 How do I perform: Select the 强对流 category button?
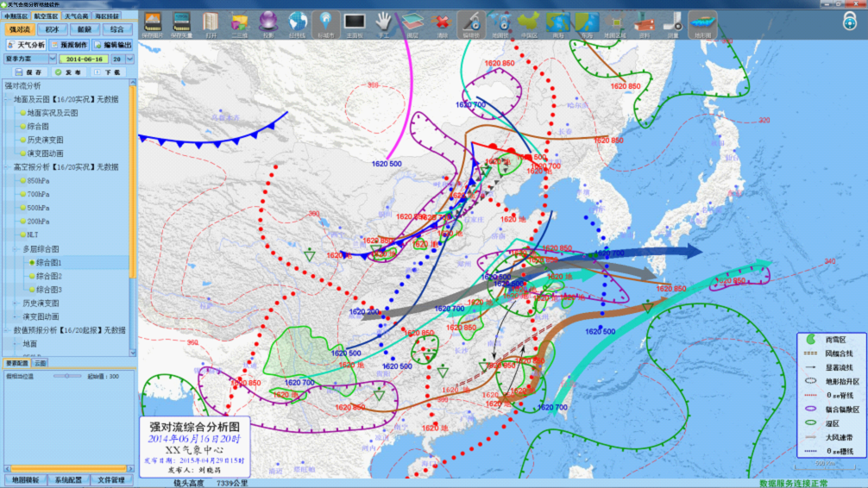(x=19, y=29)
